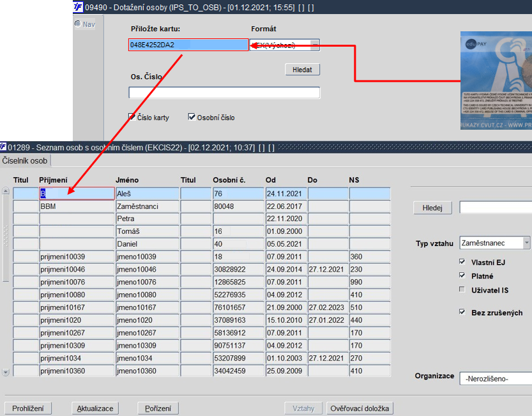Open the Organizace Nerozlišeno dropdown
Screen dimensions: 532x416
pyautogui.click(x=496, y=379)
